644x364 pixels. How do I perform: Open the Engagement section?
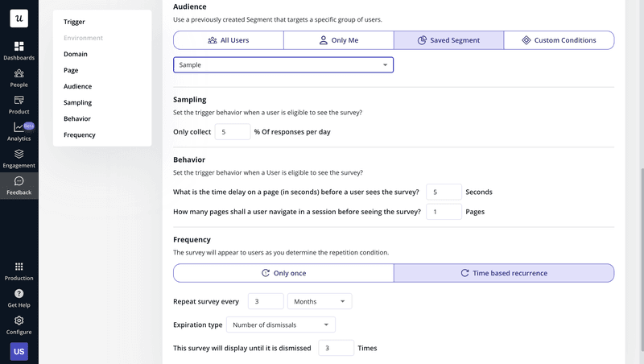pyautogui.click(x=19, y=159)
